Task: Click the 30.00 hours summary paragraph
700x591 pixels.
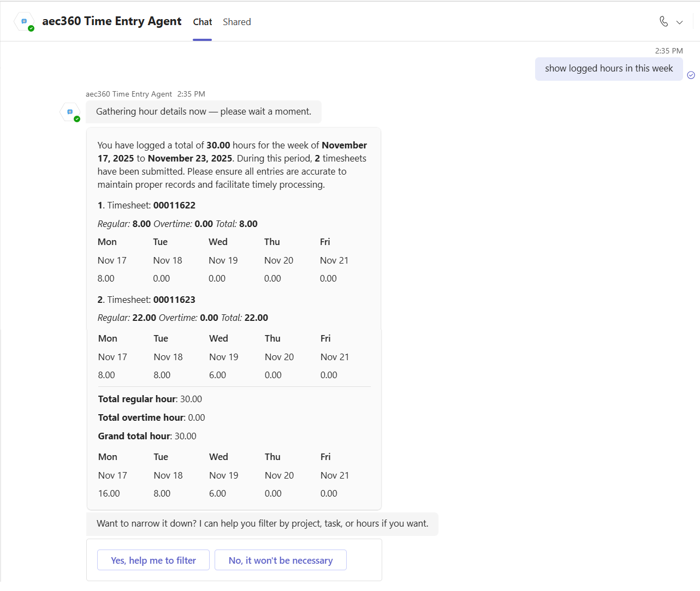Action: pos(232,165)
